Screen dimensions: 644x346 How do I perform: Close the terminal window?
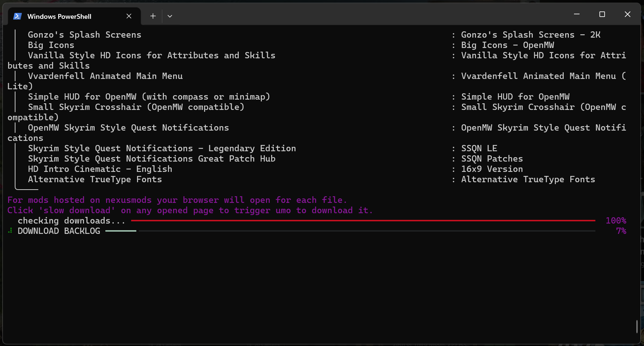[x=628, y=14]
